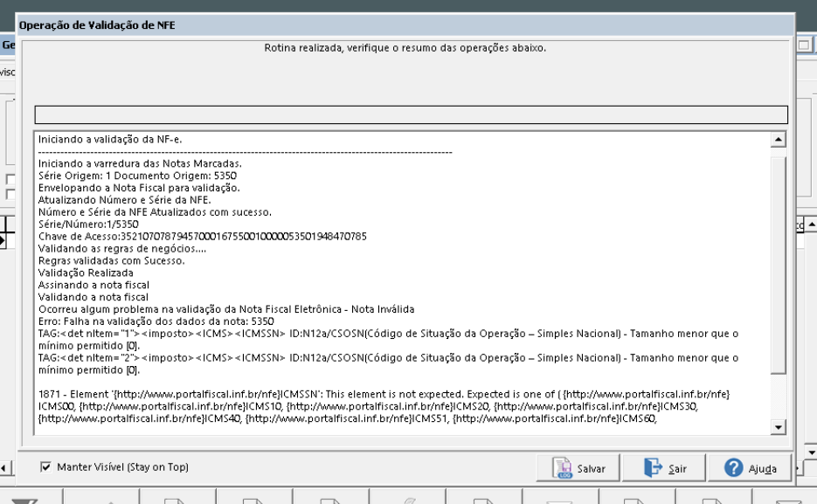Viewport: 817px width, 504px height.
Task: Click 'Número e Série da NFE Atualizados' line
Action: [x=155, y=212]
